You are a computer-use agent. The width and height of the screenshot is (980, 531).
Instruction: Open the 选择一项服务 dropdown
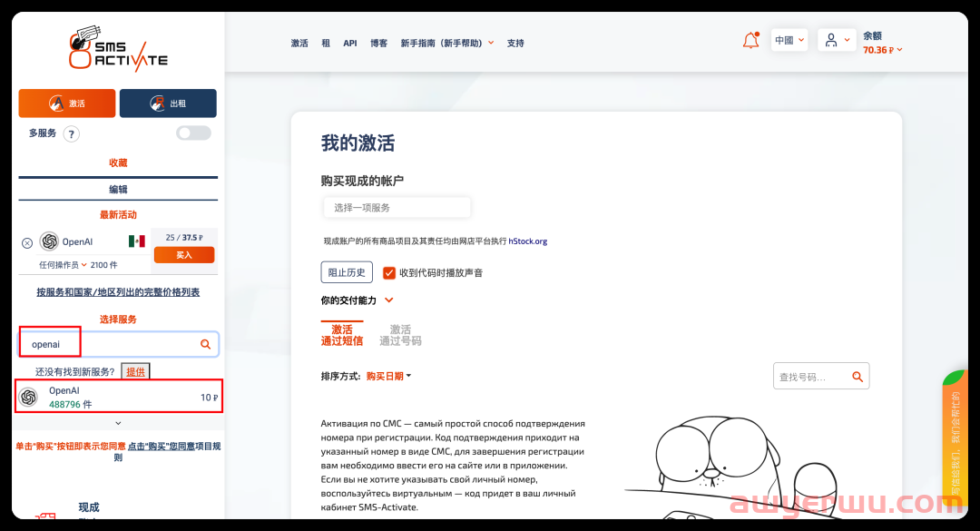(x=397, y=208)
